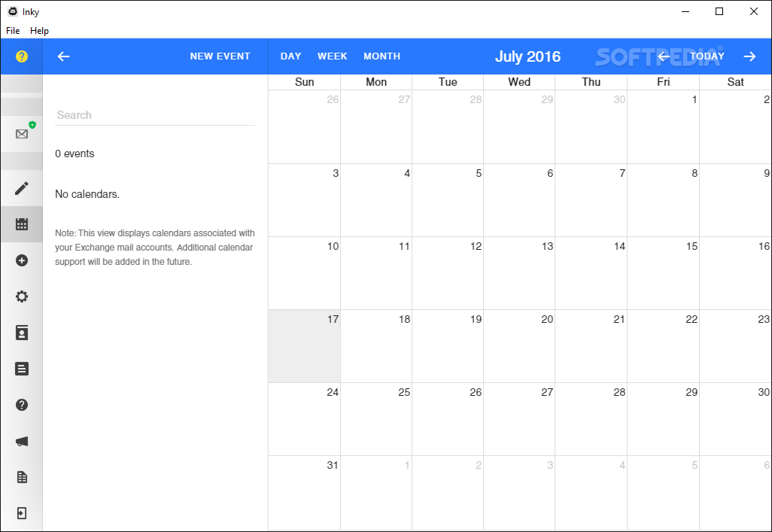Select July 14 calendar cell
The width and height of the screenshot is (772, 532).
591,273
